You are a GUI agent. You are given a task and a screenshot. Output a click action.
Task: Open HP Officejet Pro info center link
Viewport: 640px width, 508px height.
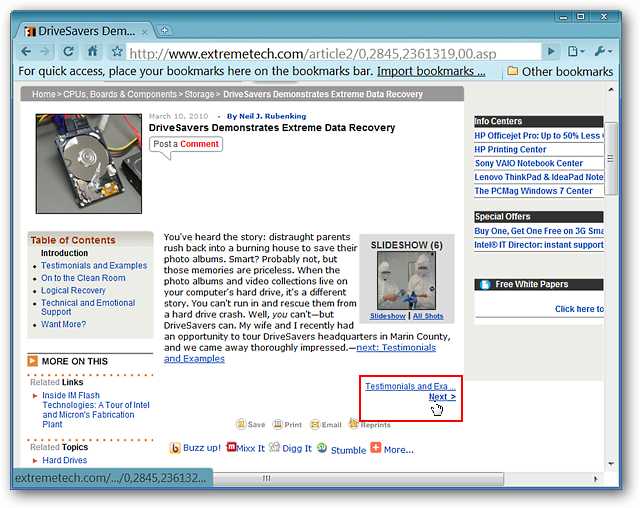(x=539, y=136)
